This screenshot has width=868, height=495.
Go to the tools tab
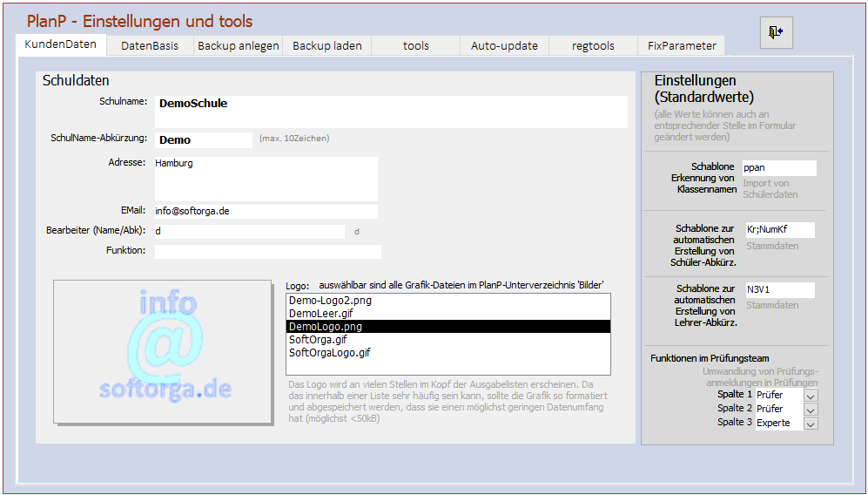tap(415, 45)
